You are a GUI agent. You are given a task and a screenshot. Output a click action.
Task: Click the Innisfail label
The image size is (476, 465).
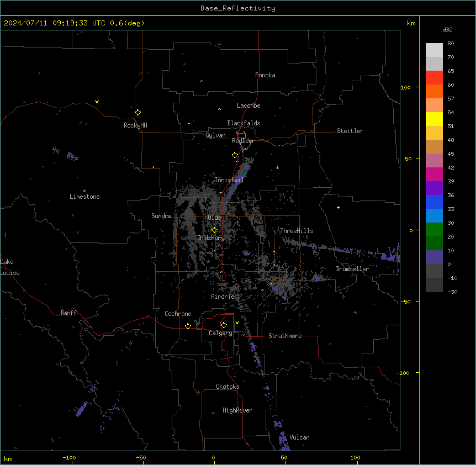coord(229,180)
